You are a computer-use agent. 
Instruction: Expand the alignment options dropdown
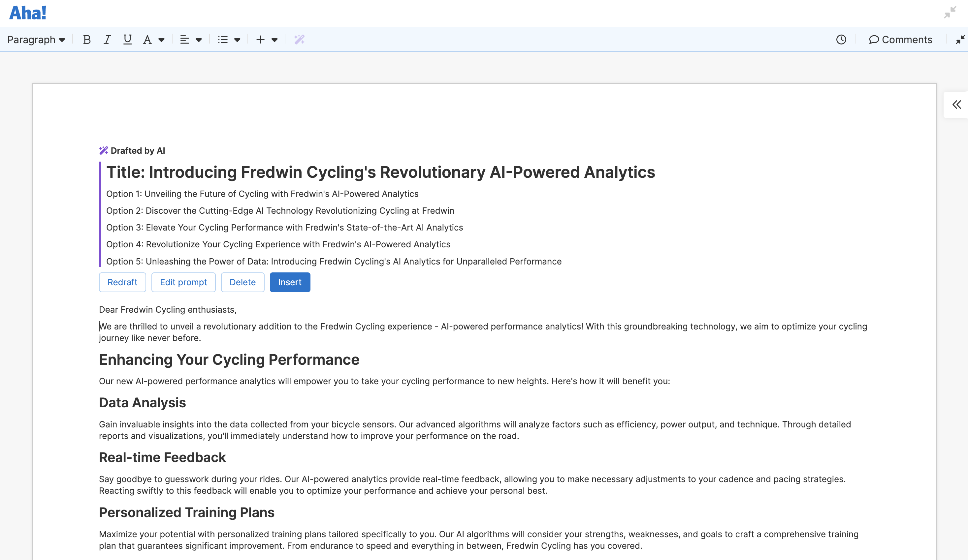point(199,39)
